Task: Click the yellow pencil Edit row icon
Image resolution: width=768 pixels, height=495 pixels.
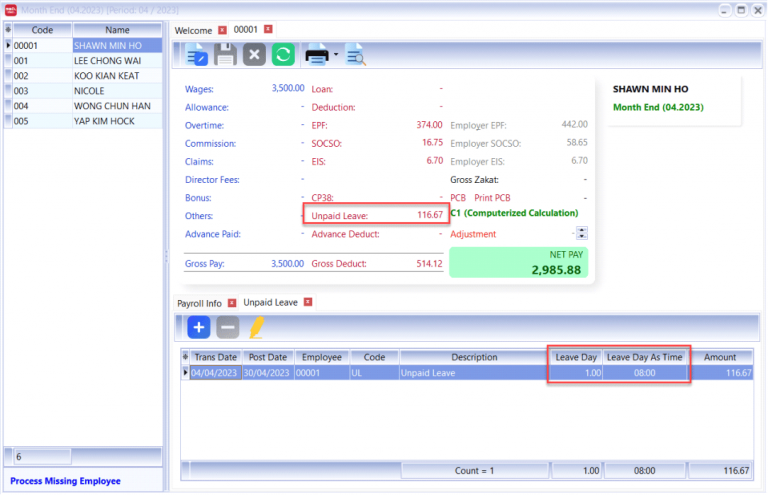Action: click(x=256, y=327)
